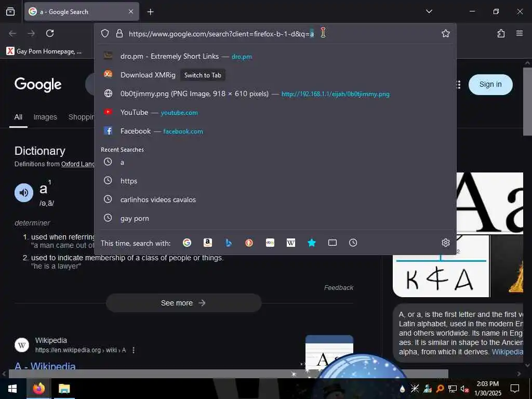Open the network tray icon
The image size is (532, 399).
click(x=452, y=389)
